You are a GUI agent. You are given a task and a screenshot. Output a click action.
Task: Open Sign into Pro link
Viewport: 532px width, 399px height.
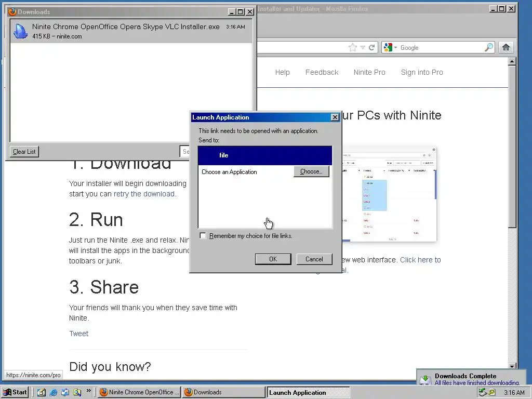pyautogui.click(x=422, y=72)
